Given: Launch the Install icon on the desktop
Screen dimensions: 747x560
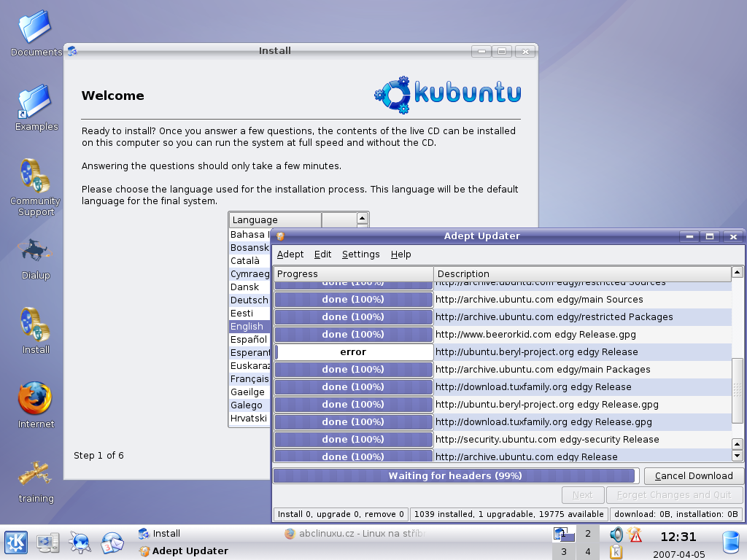Looking at the screenshot, I should [35, 330].
